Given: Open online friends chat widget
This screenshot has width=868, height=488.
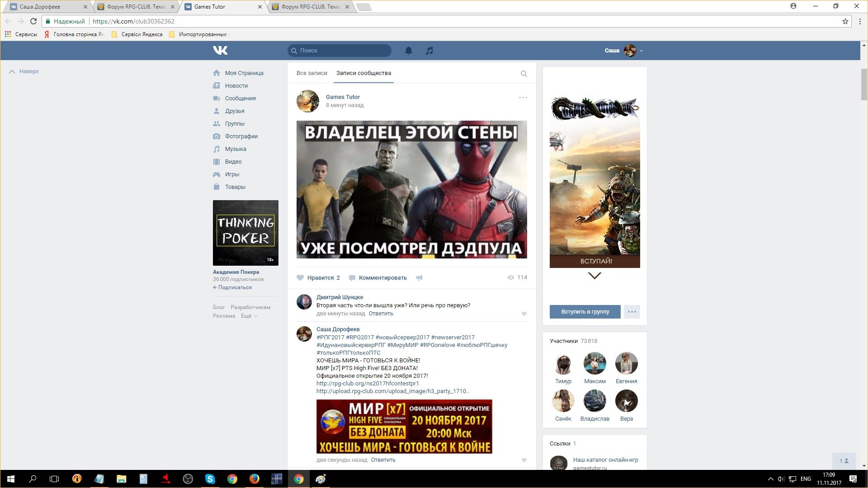Looking at the screenshot, I should [844, 461].
